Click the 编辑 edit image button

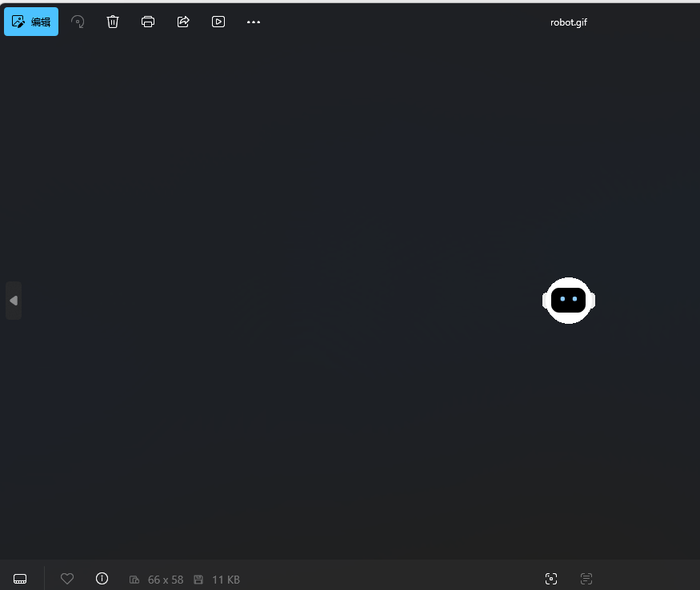31,22
